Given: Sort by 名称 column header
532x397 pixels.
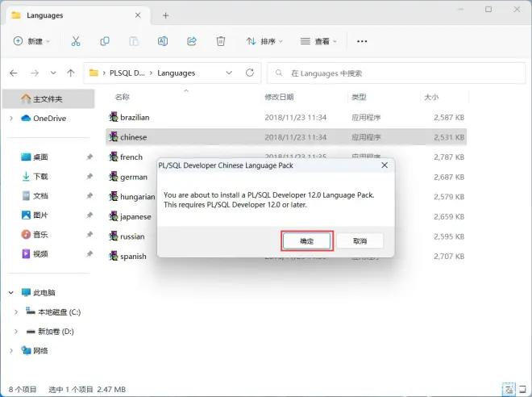Looking at the screenshot, I should [x=123, y=97].
